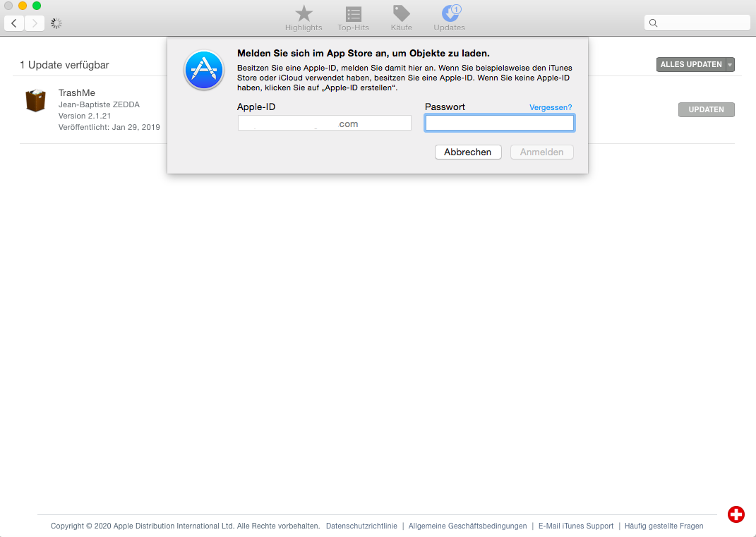Click the Anmelden sign-in button
Image resolution: width=756 pixels, height=537 pixels.
(542, 152)
